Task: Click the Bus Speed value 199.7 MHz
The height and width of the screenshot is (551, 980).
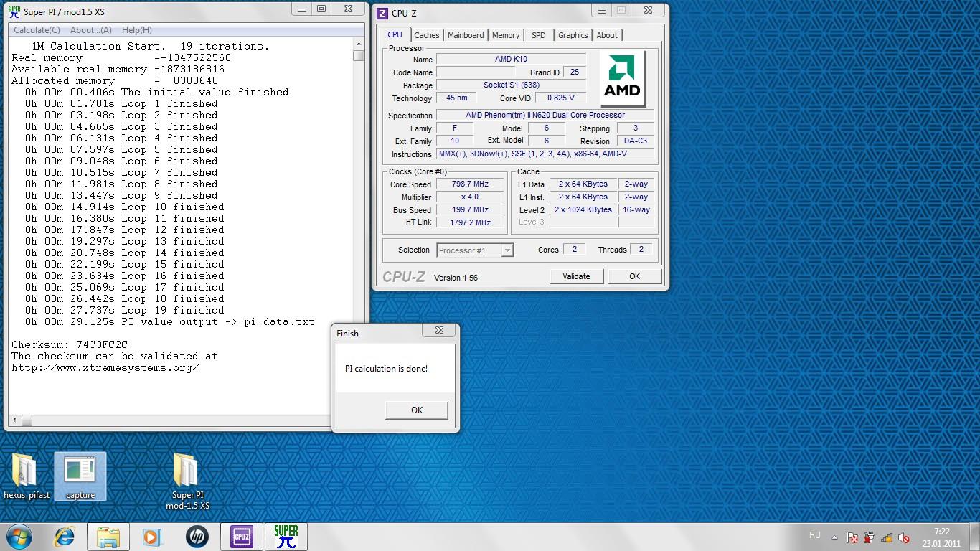Action: [471, 210]
